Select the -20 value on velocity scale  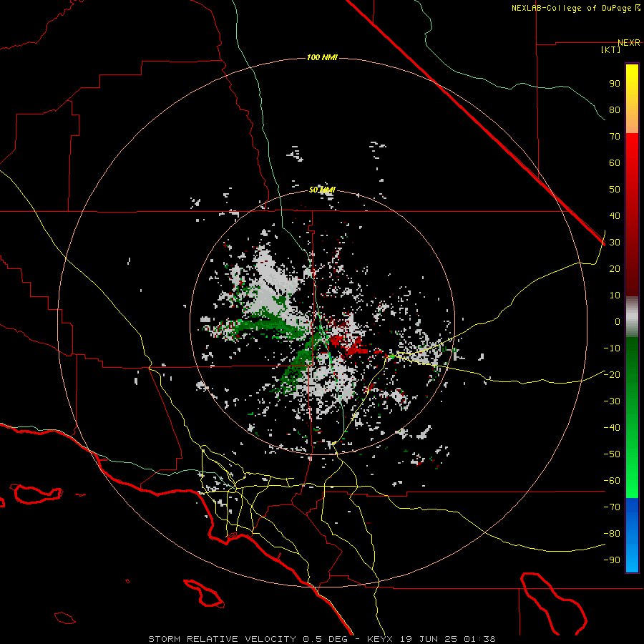point(612,374)
